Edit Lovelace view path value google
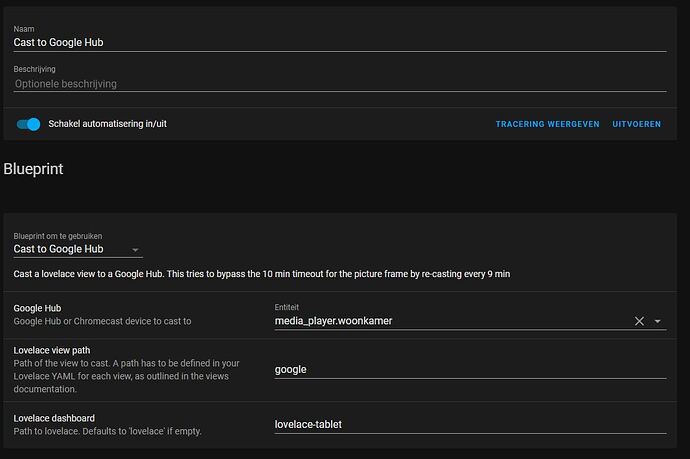690x459 pixels. tap(470, 369)
